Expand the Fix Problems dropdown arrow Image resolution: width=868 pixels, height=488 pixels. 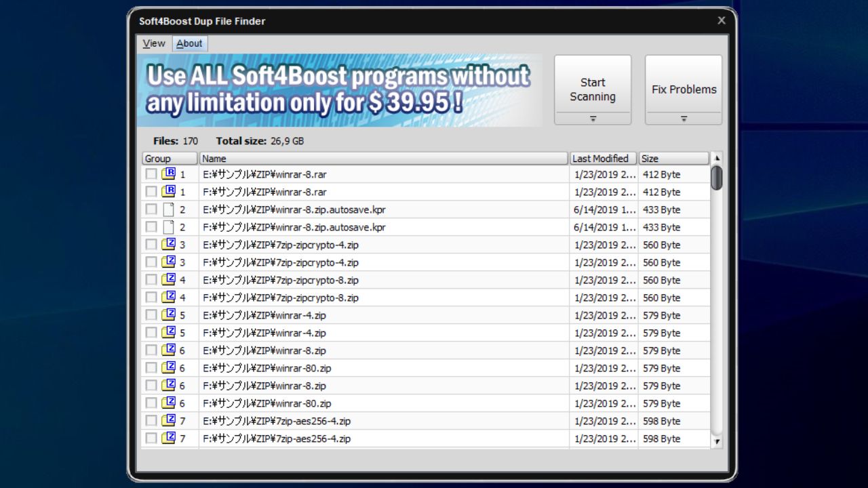tap(684, 119)
